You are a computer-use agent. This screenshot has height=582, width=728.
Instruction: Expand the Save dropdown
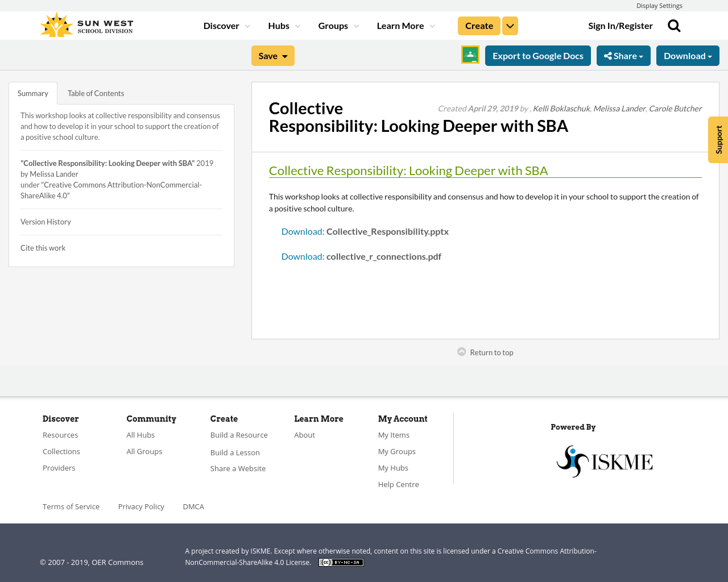click(273, 56)
